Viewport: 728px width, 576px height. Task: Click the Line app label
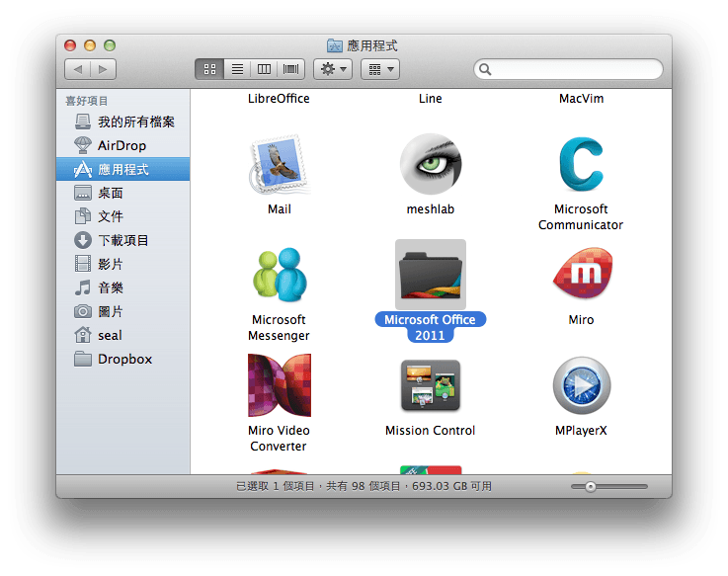tap(431, 99)
